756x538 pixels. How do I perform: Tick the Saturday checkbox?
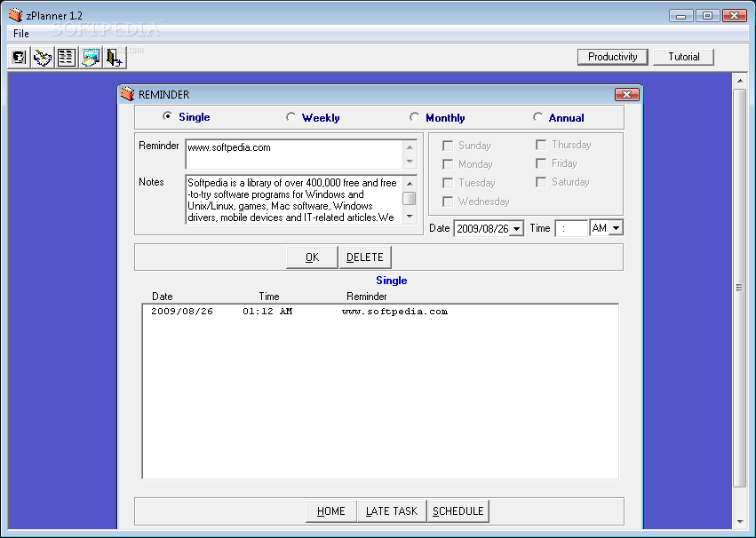click(x=541, y=182)
